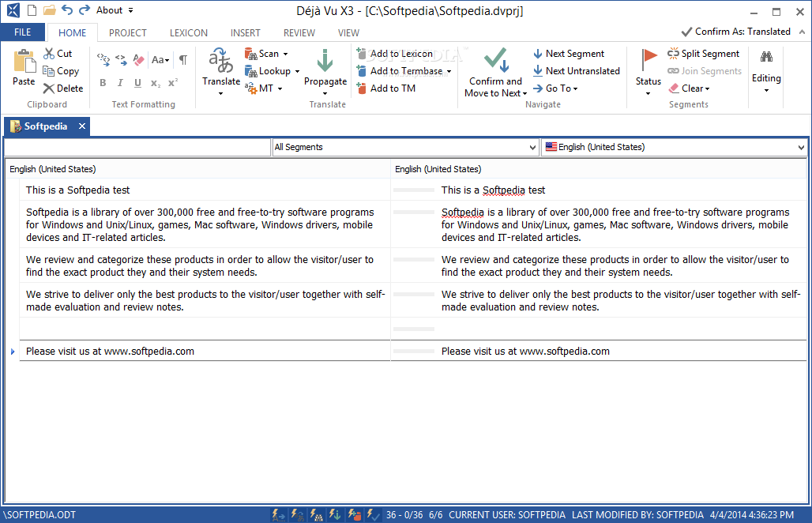The height and width of the screenshot is (523, 812).
Task: Switch to the LEXICON ribbon tab
Action: point(189,32)
